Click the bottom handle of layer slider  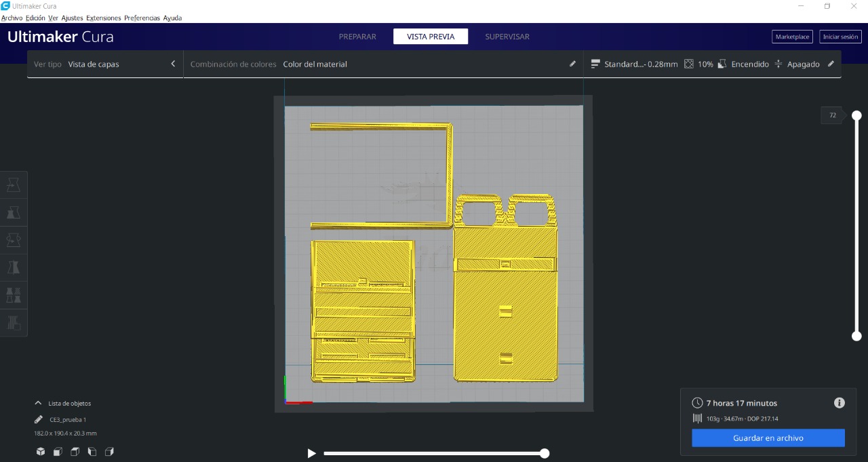856,336
